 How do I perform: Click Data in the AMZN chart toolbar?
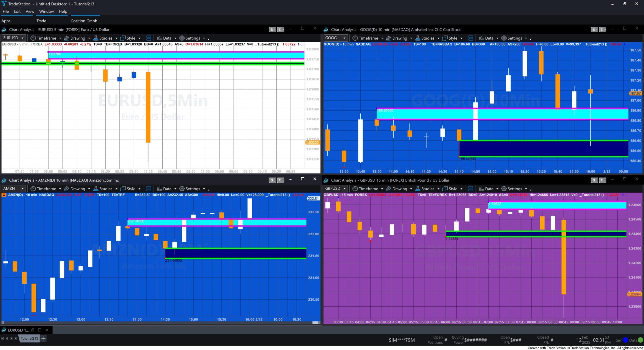coord(167,189)
